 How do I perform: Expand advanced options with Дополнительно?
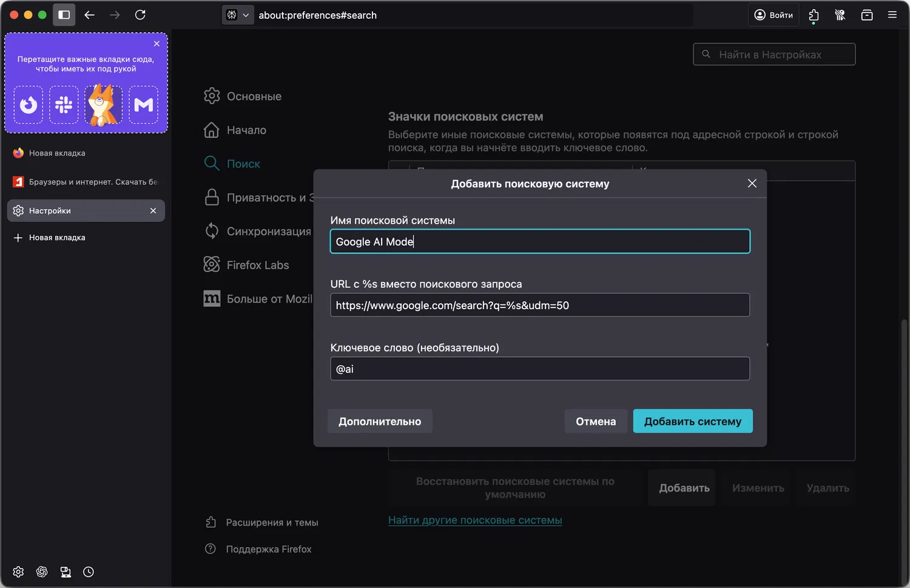(379, 421)
